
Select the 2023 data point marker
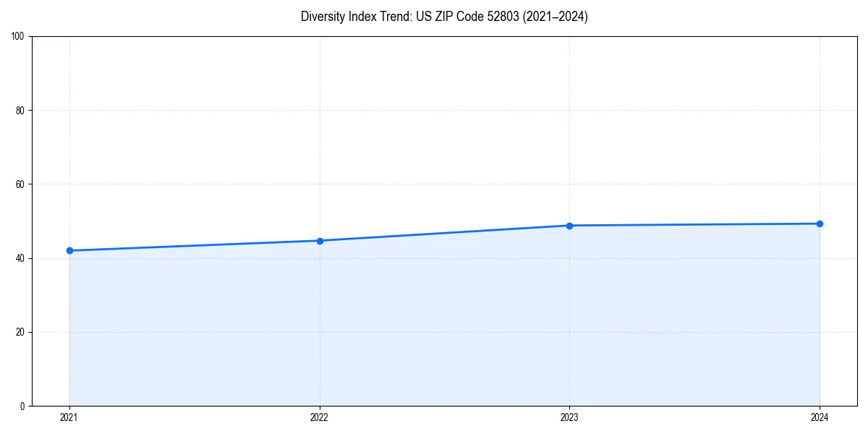570,225
